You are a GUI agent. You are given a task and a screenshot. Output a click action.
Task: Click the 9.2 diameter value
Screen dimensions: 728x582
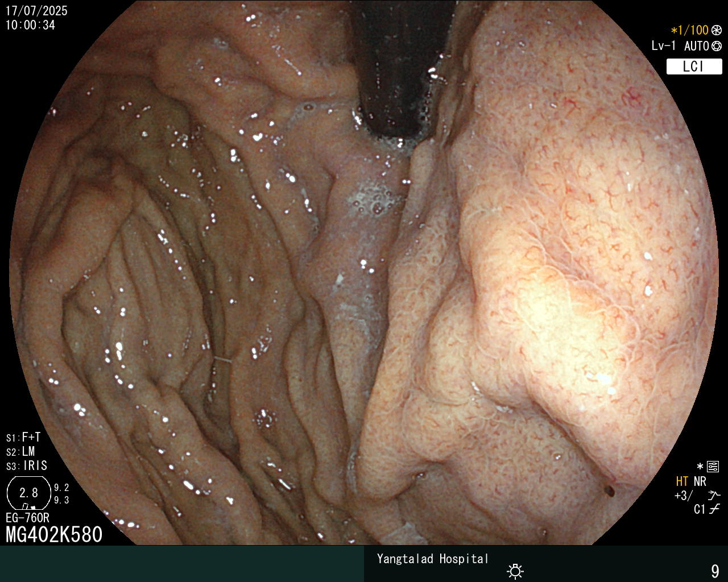pyautogui.click(x=61, y=488)
